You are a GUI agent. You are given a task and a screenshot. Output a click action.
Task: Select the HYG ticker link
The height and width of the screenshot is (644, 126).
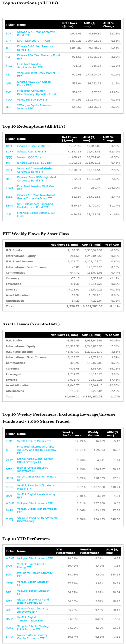click(x=8, y=179)
